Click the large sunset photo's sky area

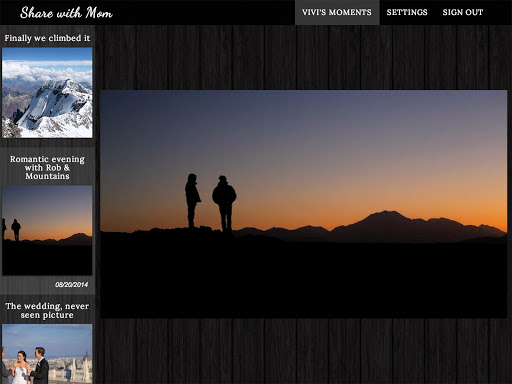pos(303,140)
